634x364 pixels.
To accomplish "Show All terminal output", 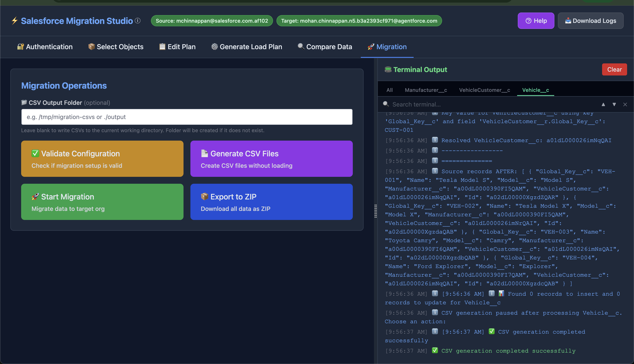I will (x=389, y=90).
